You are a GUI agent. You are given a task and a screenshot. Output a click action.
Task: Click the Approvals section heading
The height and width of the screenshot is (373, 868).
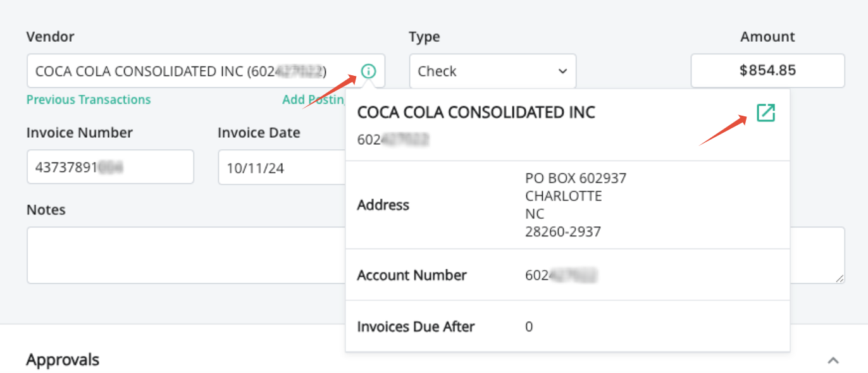pyautogui.click(x=63, y=360)
